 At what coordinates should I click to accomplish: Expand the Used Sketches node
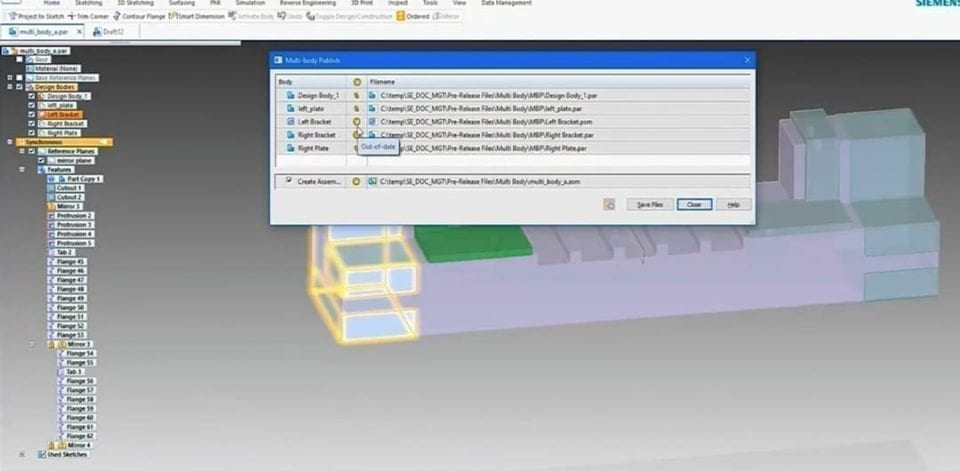tap(22, 454)
